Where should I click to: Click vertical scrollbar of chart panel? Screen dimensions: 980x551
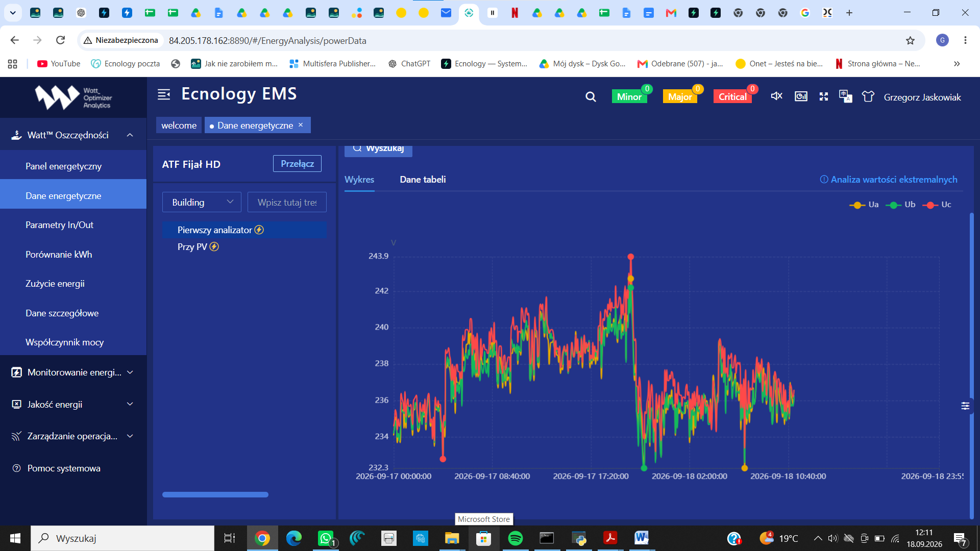click(x=971, y=365)
